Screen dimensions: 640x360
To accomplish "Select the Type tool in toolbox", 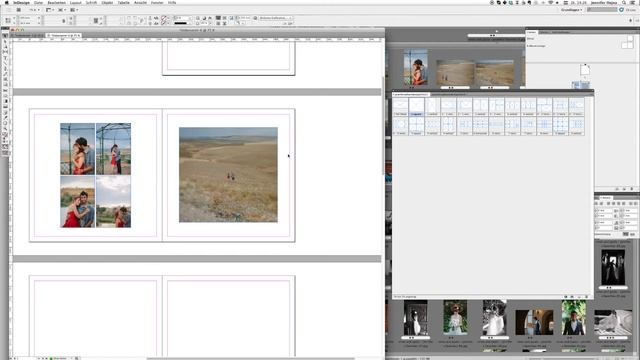I will click(x=6, y=58).
